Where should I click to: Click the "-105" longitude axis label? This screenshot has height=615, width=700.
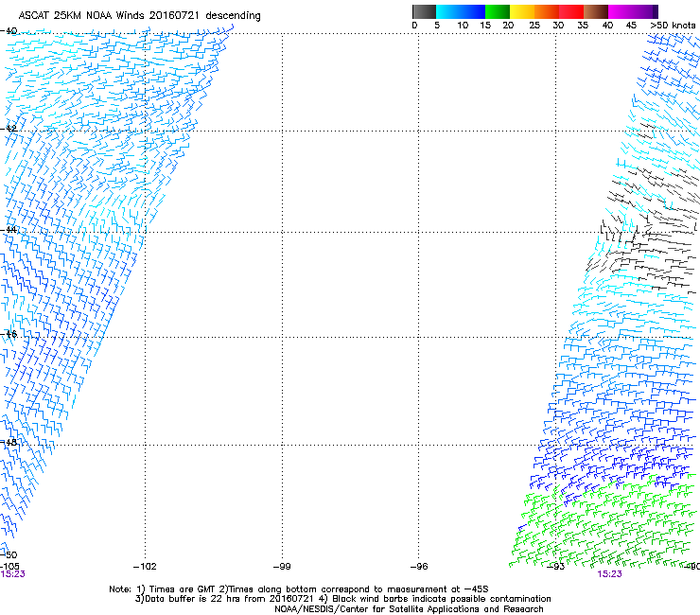point(9,567)
